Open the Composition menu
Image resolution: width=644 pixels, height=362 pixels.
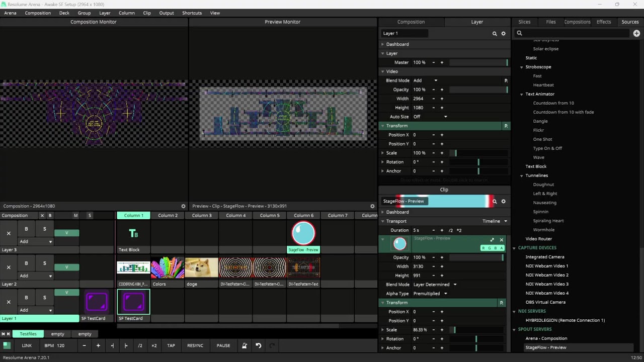click(38, 13)
